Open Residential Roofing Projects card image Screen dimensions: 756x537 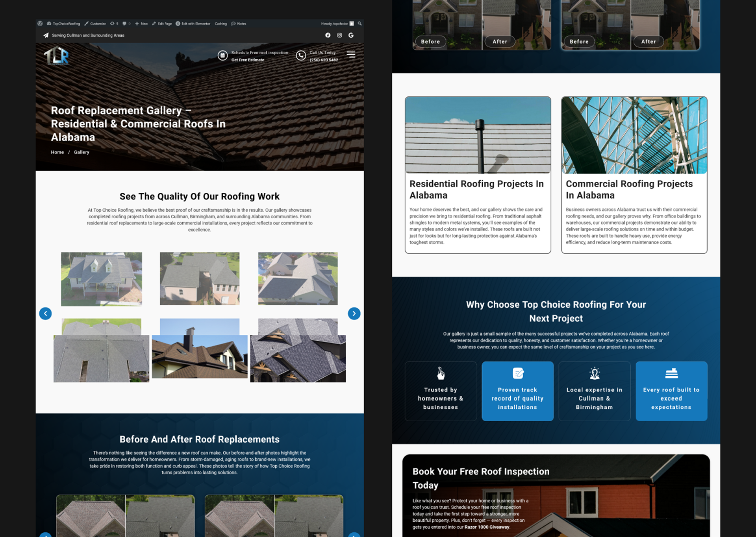point(478,135)
